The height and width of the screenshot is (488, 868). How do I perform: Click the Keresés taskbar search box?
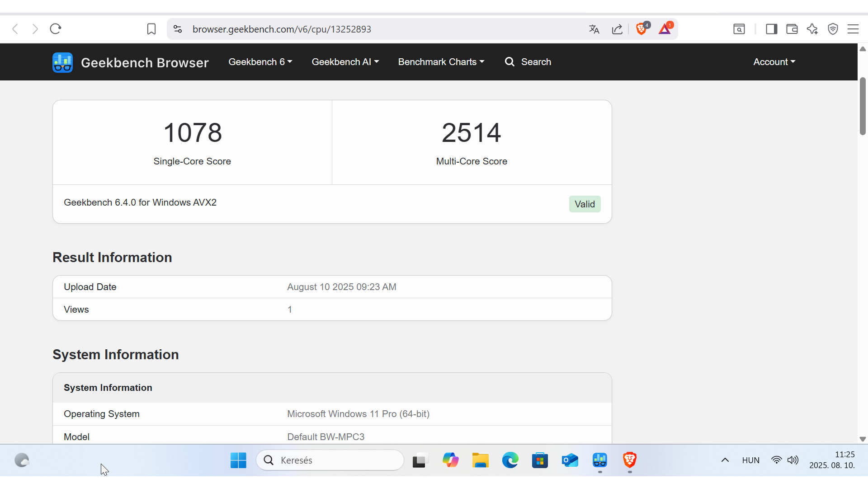[330, 460]
